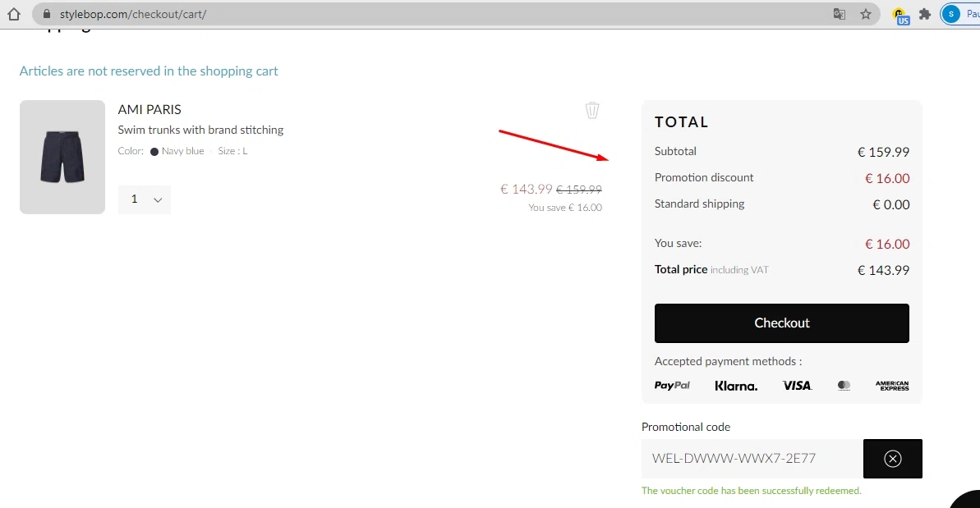
Task: Click the Klarna payment logo
Action: 736,386
